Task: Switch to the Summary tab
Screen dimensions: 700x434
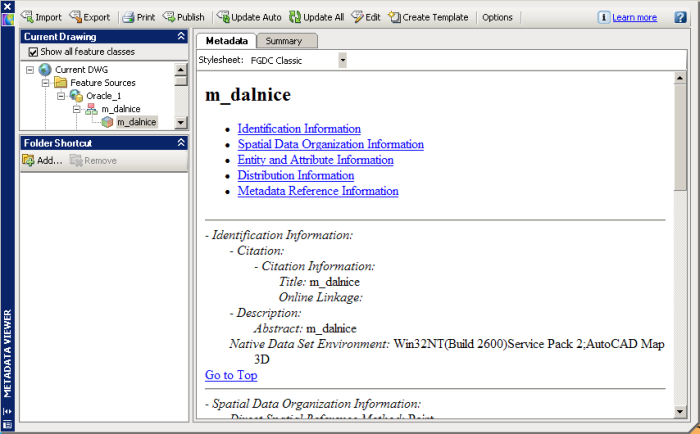Action: [x=284, y=41]
